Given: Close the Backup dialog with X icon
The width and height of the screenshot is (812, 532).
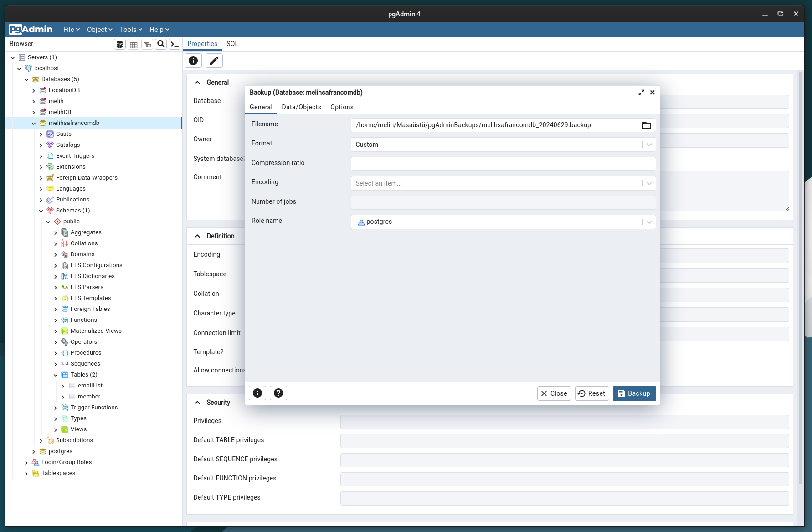Looking at the screenshot, I should 653,93.
